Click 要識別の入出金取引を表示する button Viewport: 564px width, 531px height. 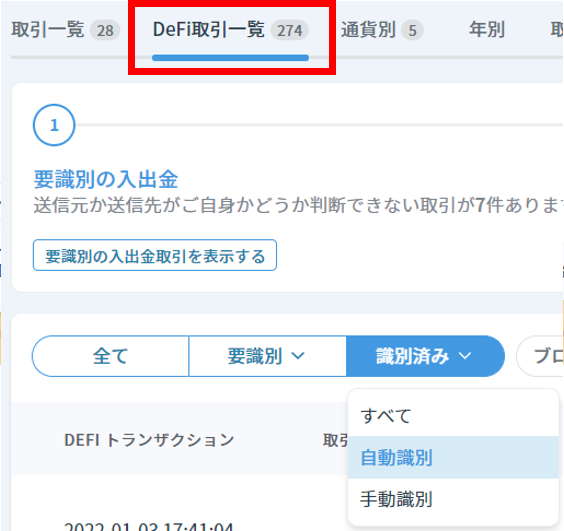tap(155, 255)
